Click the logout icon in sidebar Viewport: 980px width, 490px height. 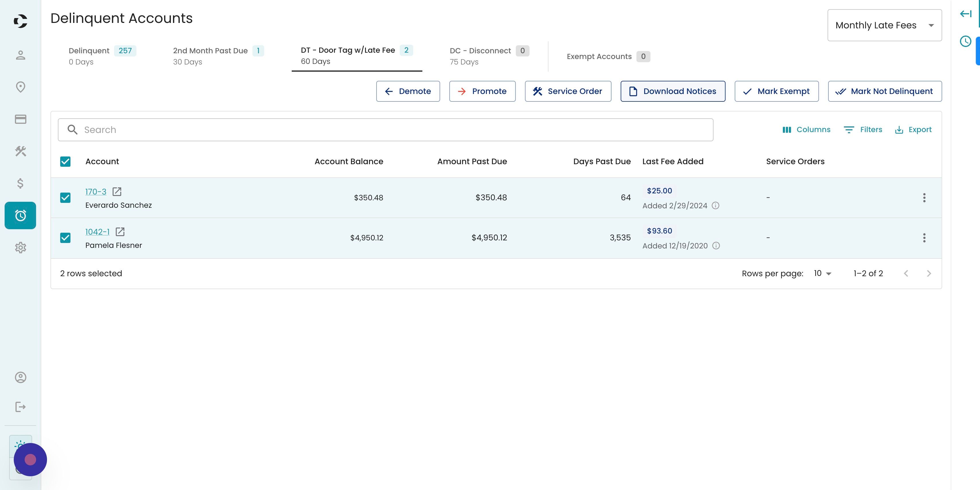21,407
